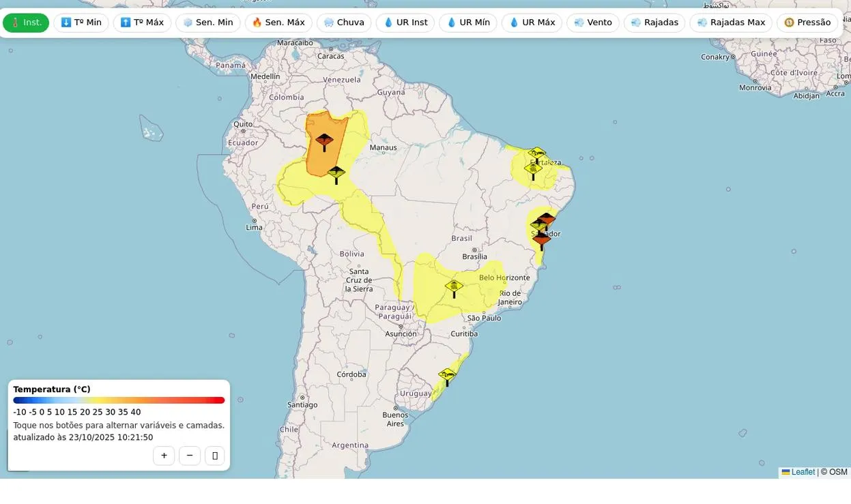Click the orange alert marker in the orange Amazon zone
851x504 pixels.
(x=324, y=140)
